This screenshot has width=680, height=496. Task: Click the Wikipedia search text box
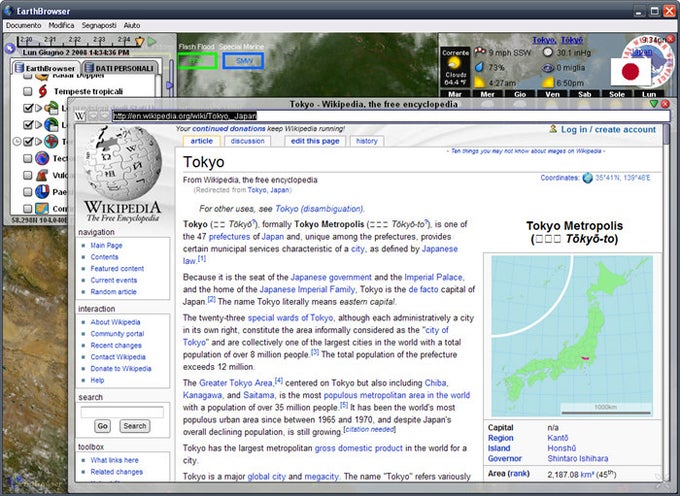click(122, 412)
